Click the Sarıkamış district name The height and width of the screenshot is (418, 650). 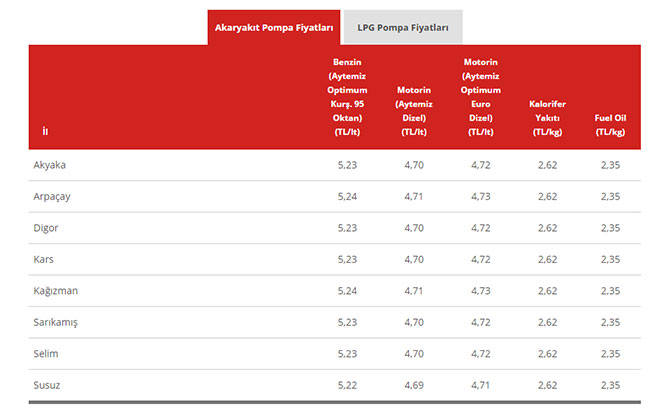pyautogui.click(x=56, y=322)
